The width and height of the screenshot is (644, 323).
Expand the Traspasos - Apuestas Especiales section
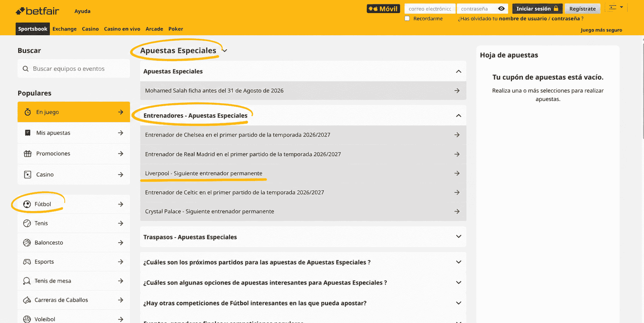(x=458, y=237)
